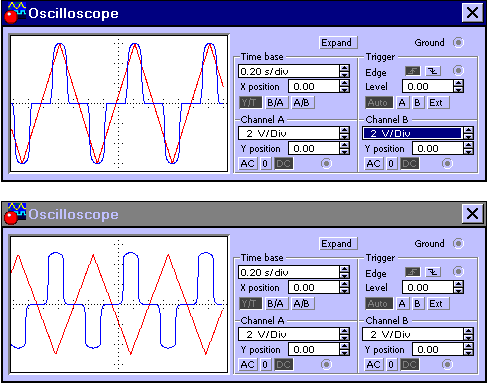Click time base 0.20 s/div field, top oscilloscope
The height and width of the screenshot is (385, 489).
(289, 71)
